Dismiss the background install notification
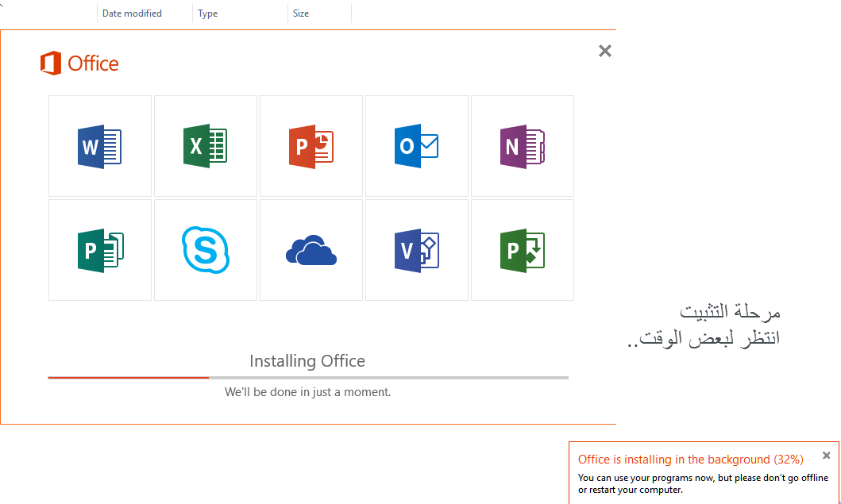 click(x=827, y=456)
